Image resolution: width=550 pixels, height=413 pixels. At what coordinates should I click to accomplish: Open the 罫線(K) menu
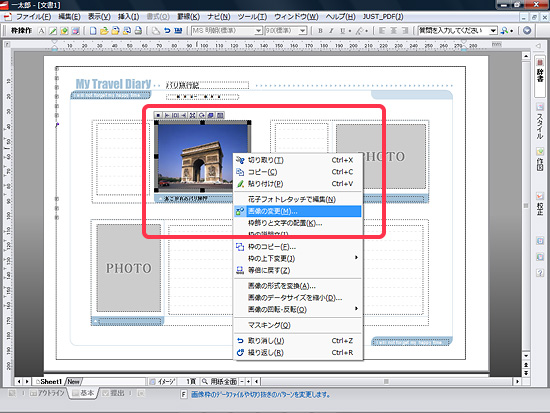pyautogui.click(x=188, y=16)
